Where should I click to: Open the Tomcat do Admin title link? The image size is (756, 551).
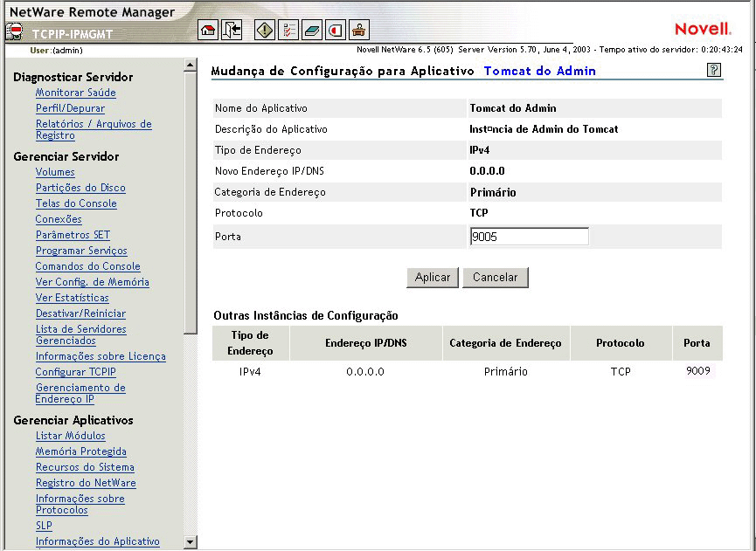click(x=539, y=71)
